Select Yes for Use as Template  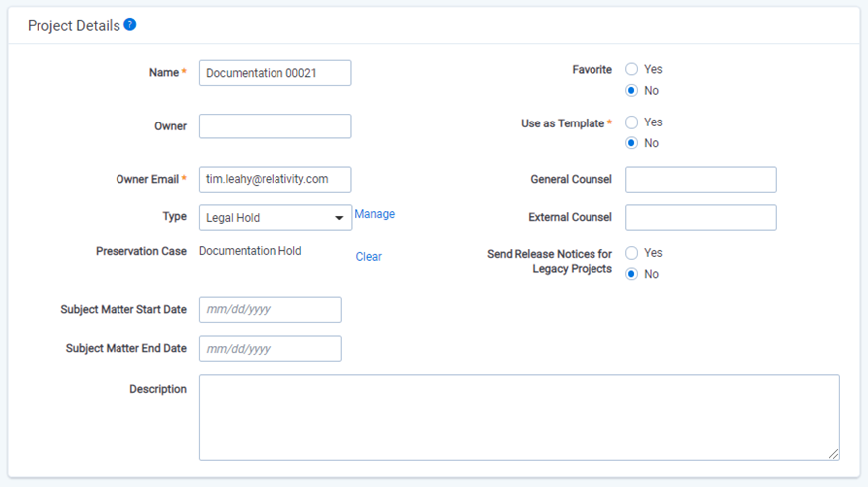pyautogui.click(x=632, y=122)
